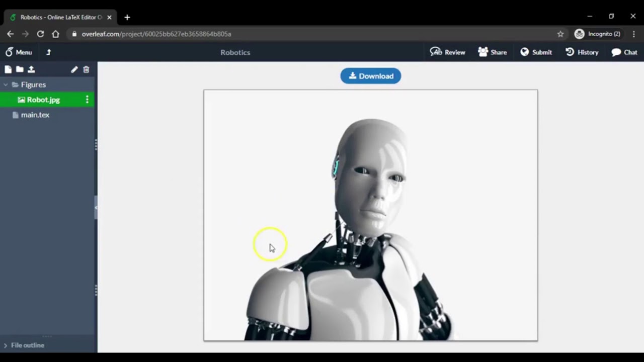Open the Review panel
Screen dimensions: 644x362
click(447, 52)
